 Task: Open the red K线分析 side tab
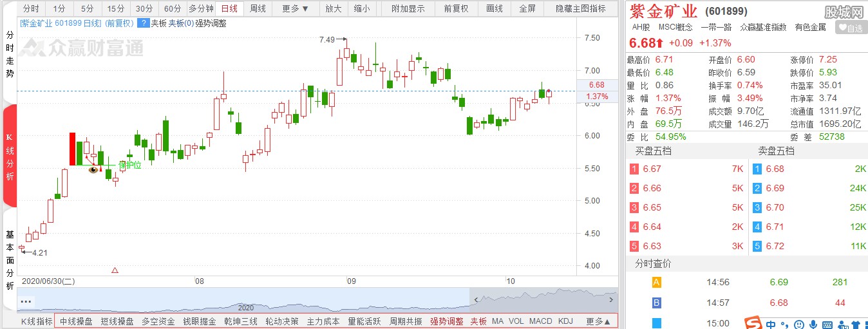point(9,157)
